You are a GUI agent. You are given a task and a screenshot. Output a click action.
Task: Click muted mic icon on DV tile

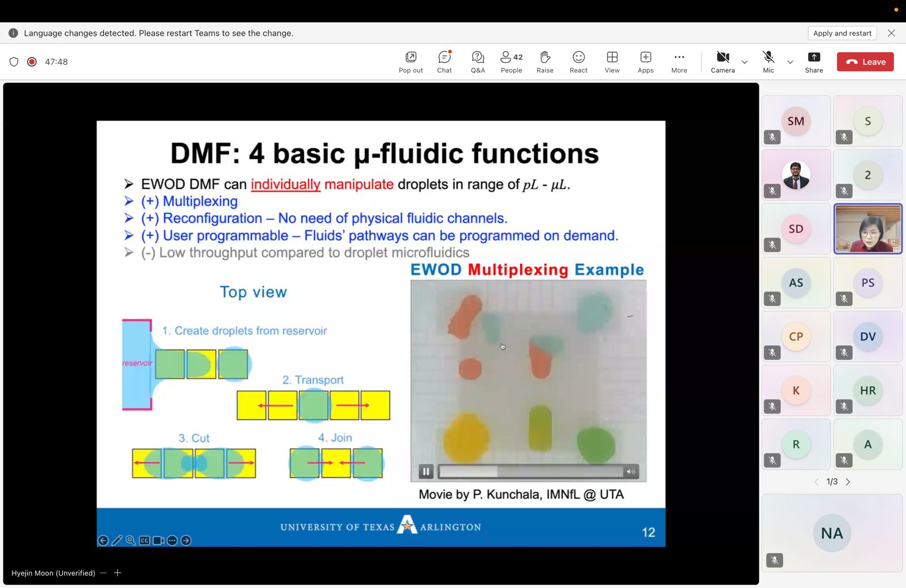844,353
